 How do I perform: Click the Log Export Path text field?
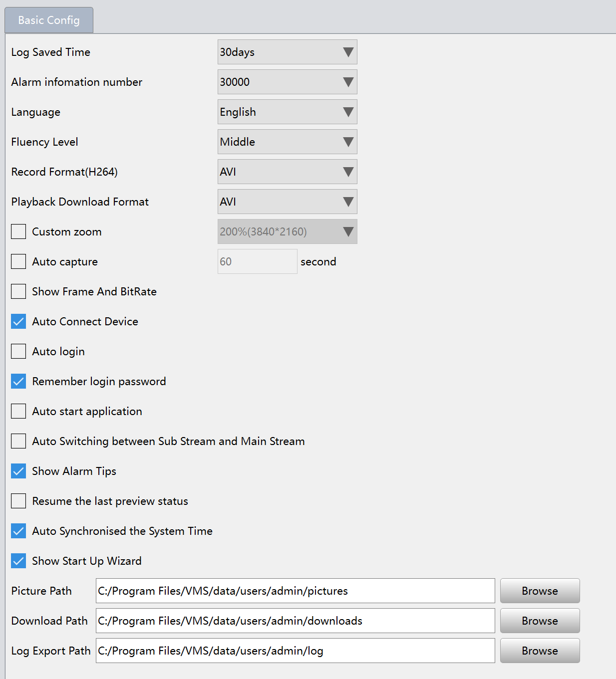point(296,651)
